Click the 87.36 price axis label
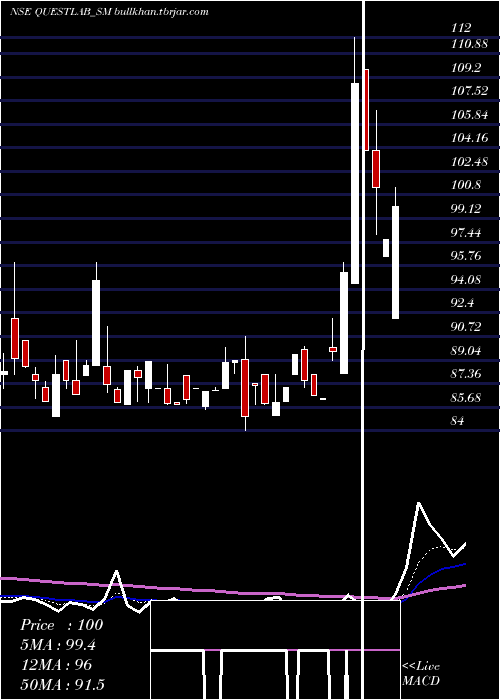The image size is (500, 700). [467, 374]
